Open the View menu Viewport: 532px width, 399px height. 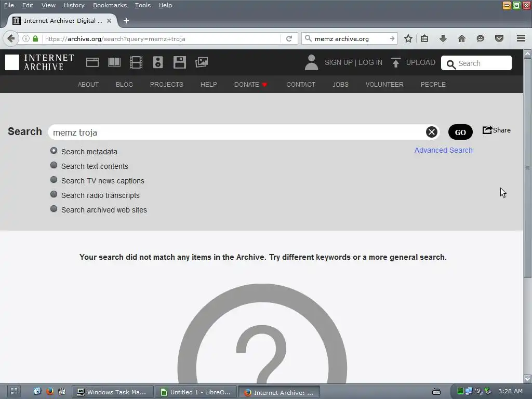click(x=48, y=5)
